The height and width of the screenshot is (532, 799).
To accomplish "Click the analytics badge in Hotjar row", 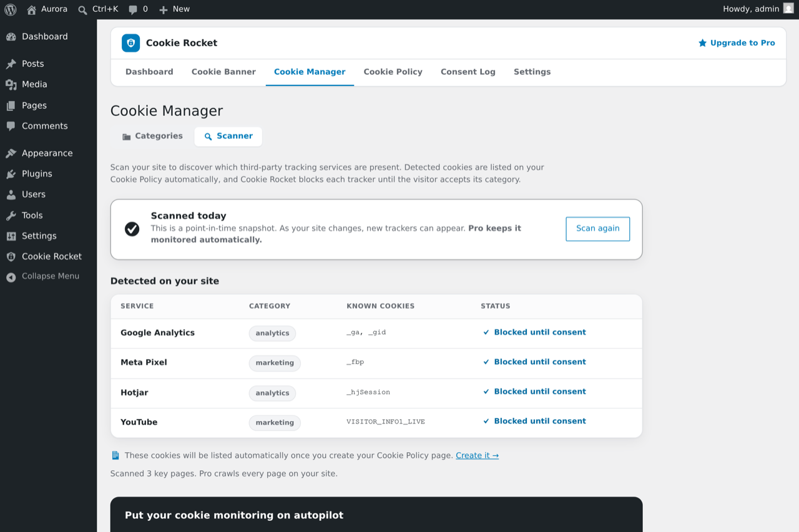I will click(x=272, y=393).
